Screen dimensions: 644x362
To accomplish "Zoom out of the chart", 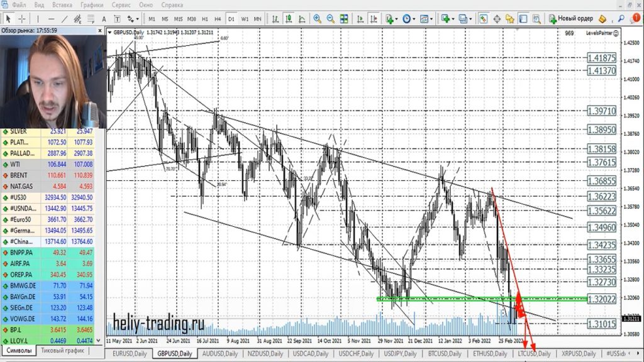I will click(331, 19).
